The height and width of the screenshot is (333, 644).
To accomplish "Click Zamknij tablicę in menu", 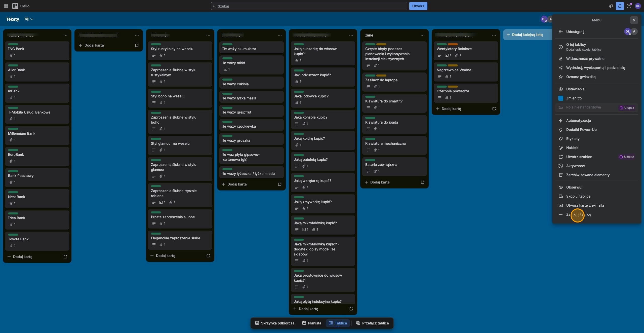I will 597,214.
